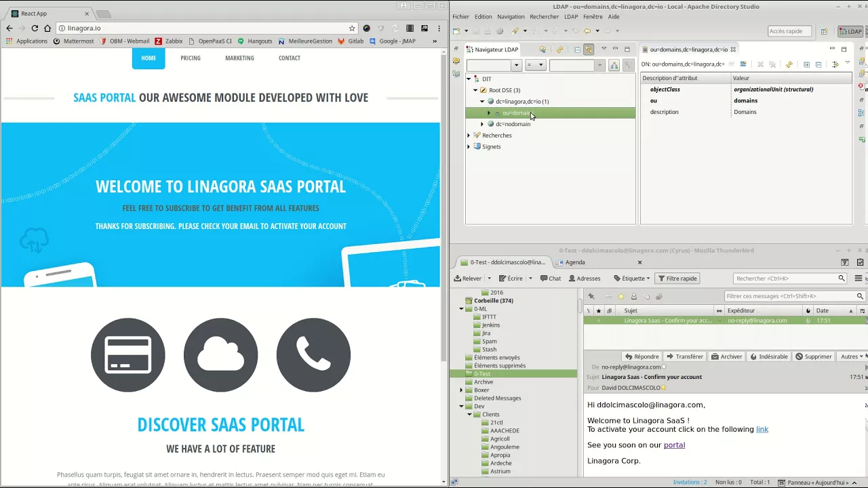Toggle the contacts quick filter icon
868x488 pixels.
pos(634,296)
